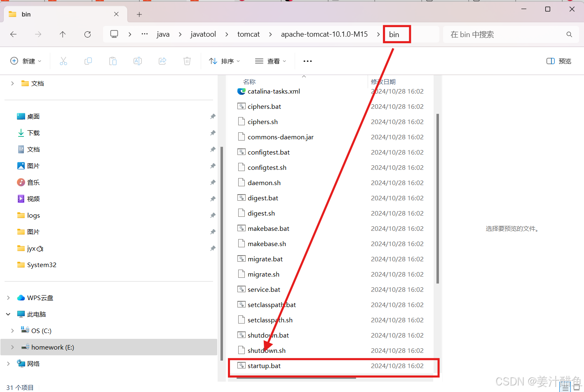Screen dimensions: 584x392
Task: Click the Paste clipboard icon
Action: (x=113, y=61)
